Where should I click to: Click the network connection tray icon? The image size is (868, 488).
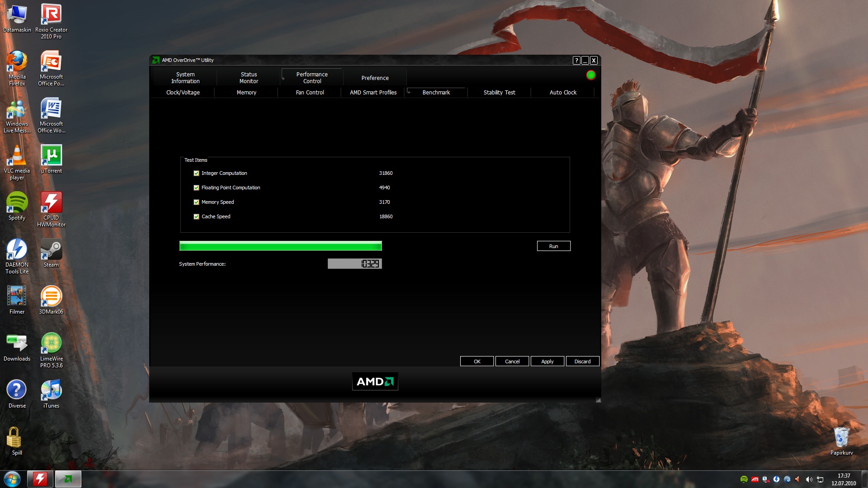click(820, 479)
